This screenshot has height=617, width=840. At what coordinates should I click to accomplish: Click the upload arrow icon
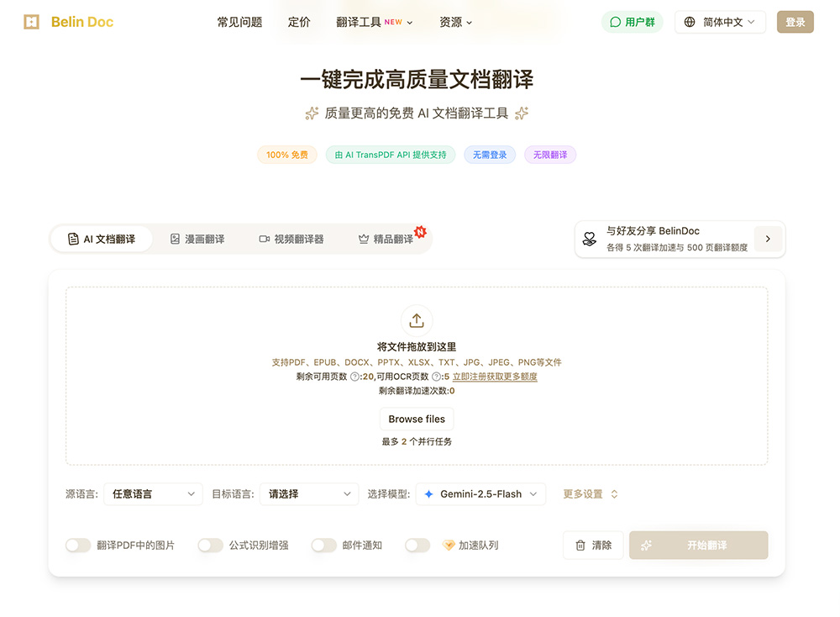[417, 320]
